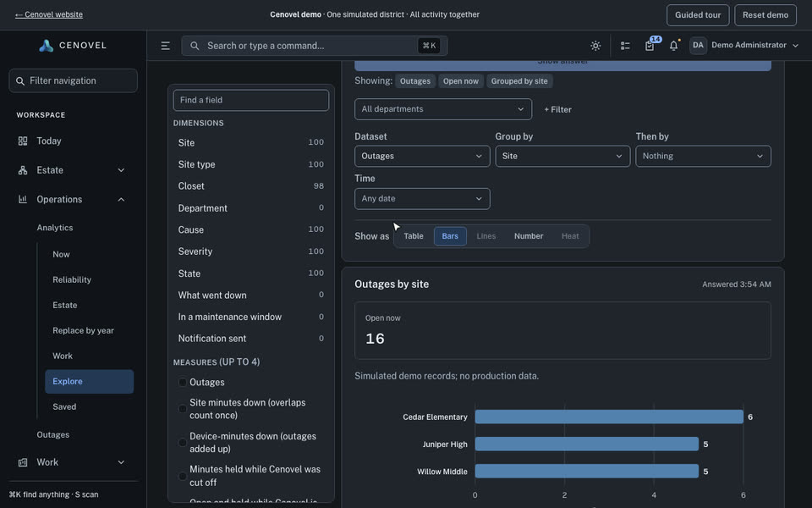Open the Dataset dropdown showing Outages
Image resolution: width=812 pixels, height=508 pixels.
click(x=422, y=156)
